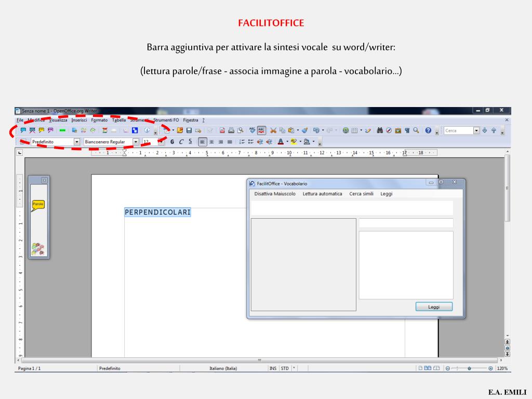Insert a hyperlink with the globe icon
This screenshot has height=399, width=532.
345,130
